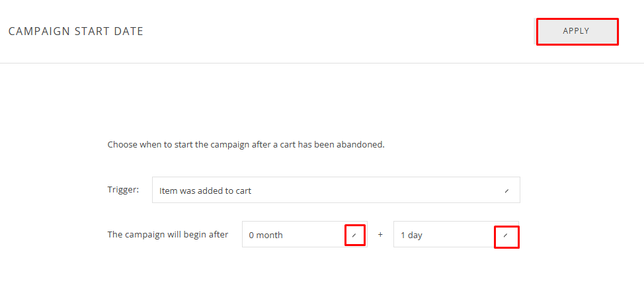This screenshot has width=644, height=297.
Task: Click the 'CAMPAIGN START DATE' heading
Action: 75,31
